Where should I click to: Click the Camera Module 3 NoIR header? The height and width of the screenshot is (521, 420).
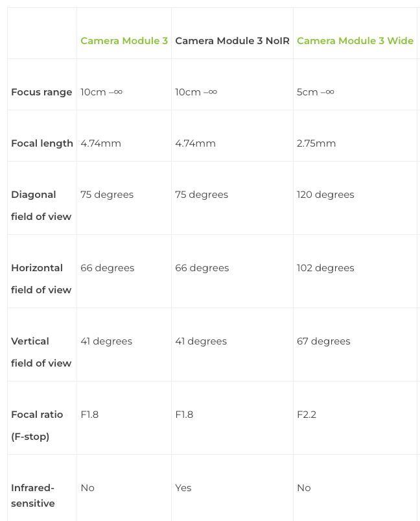[232, 41]
